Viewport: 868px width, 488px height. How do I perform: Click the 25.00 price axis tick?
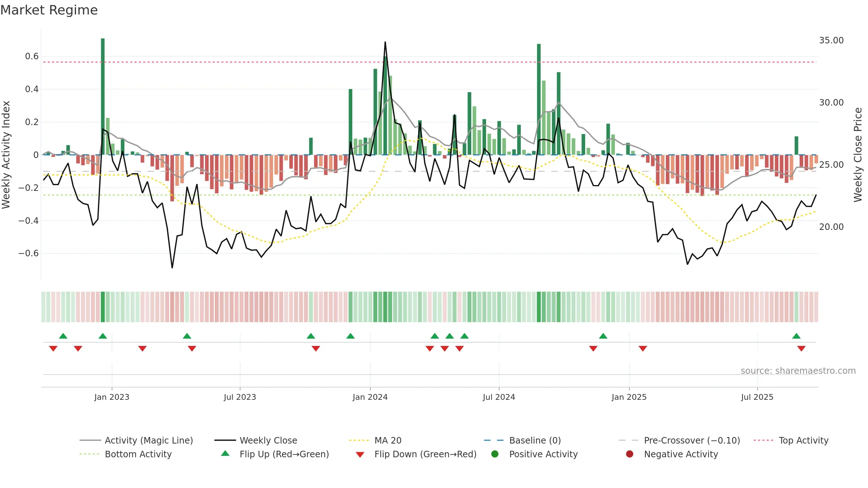[831, 165]
